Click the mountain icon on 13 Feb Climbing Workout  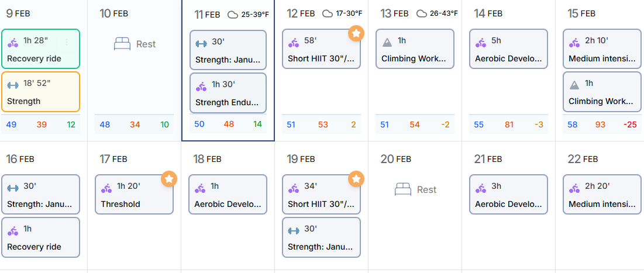[x=387, y=42]
